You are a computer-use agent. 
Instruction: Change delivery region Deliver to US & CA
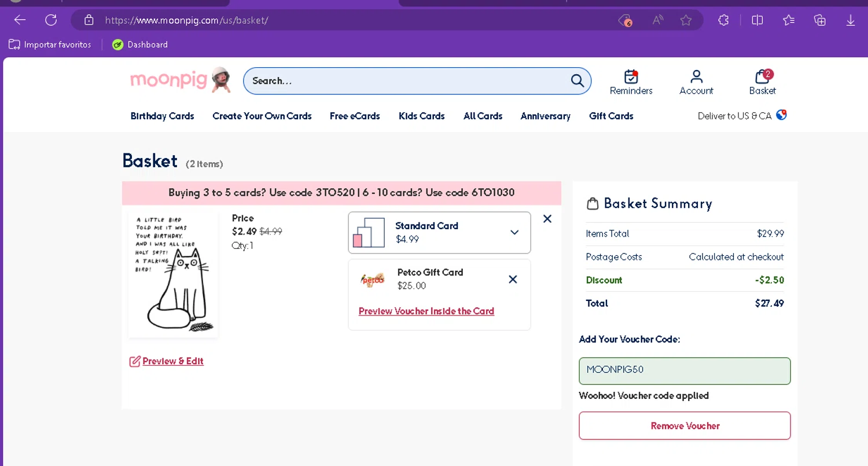(x=742, y=116)
